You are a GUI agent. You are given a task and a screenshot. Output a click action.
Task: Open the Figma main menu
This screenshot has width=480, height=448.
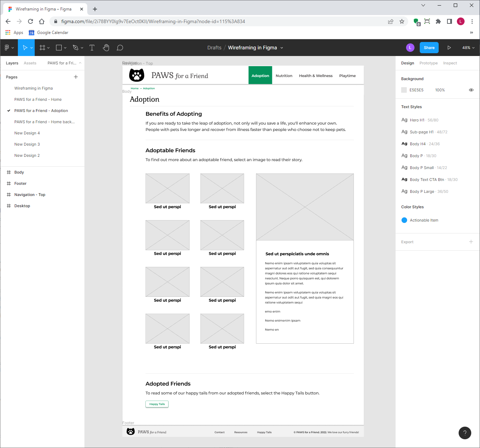[7, 47]
